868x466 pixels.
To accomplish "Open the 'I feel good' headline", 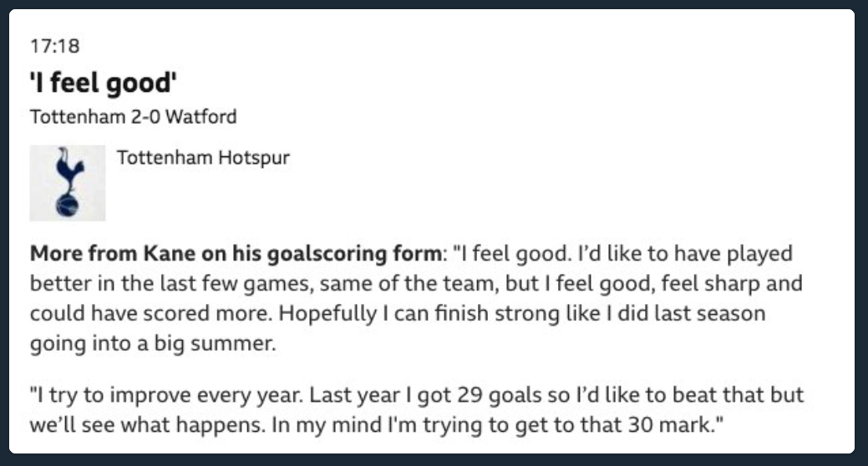I will coord(104,83).
